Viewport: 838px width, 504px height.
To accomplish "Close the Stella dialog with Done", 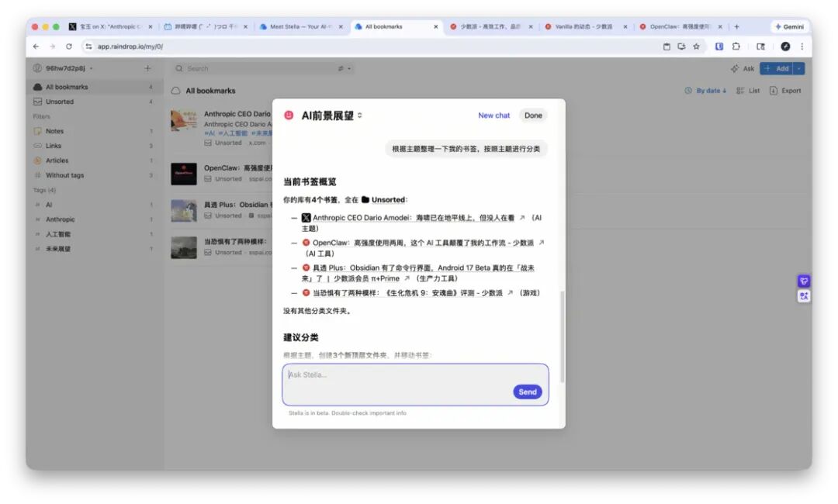I will pyautogui.click(x=533, y=116).
